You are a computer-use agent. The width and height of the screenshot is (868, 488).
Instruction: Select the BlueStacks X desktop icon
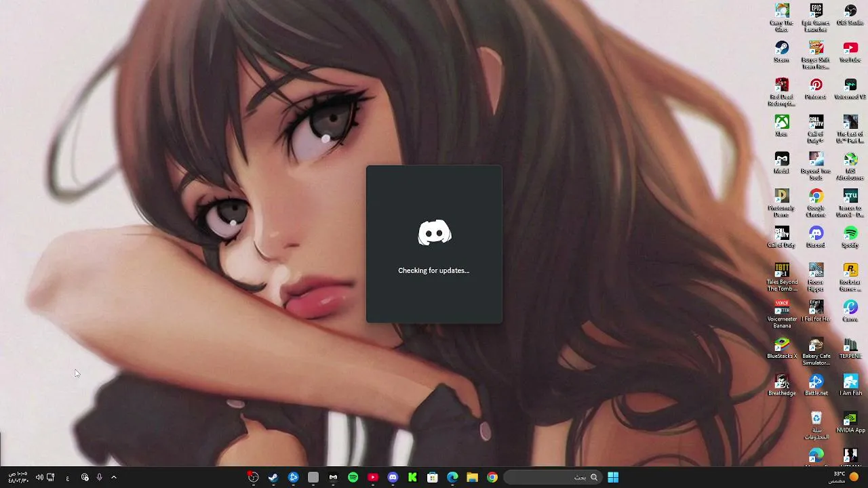[x=782, y=348]
